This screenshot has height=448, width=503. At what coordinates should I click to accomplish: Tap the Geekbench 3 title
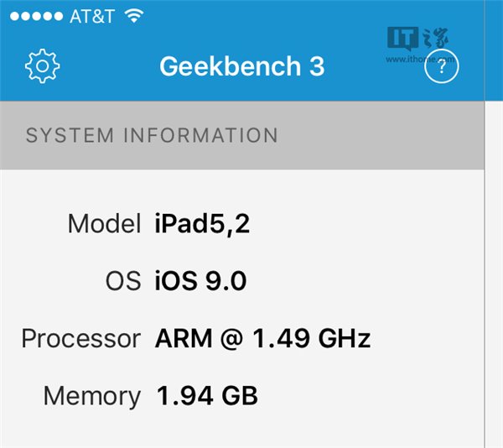pyautogui.click(x=241, y=66)
